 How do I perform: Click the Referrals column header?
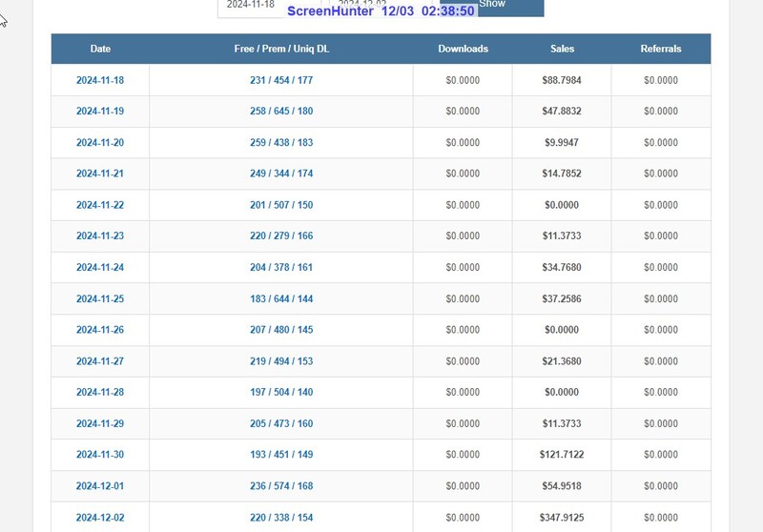(x=661, y=49)
